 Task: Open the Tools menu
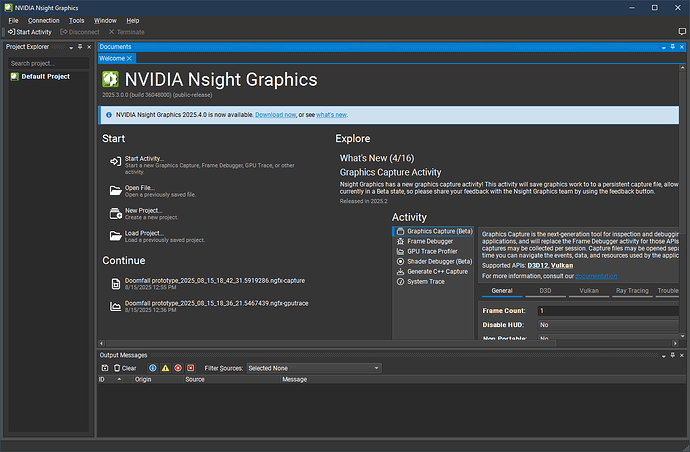pos(76,20)
